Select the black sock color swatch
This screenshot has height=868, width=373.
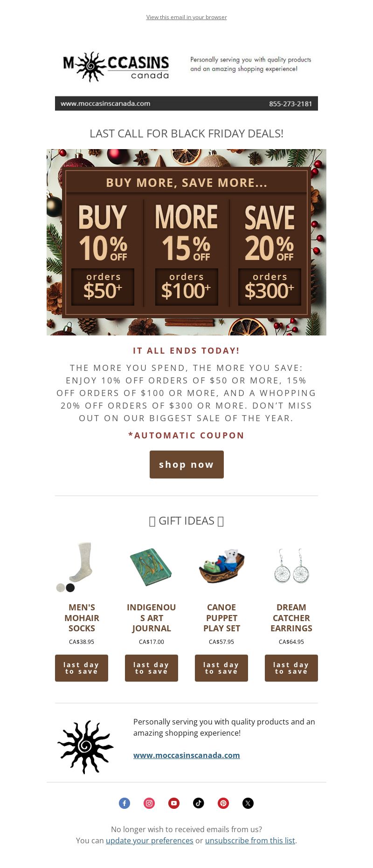coord(70,588)
